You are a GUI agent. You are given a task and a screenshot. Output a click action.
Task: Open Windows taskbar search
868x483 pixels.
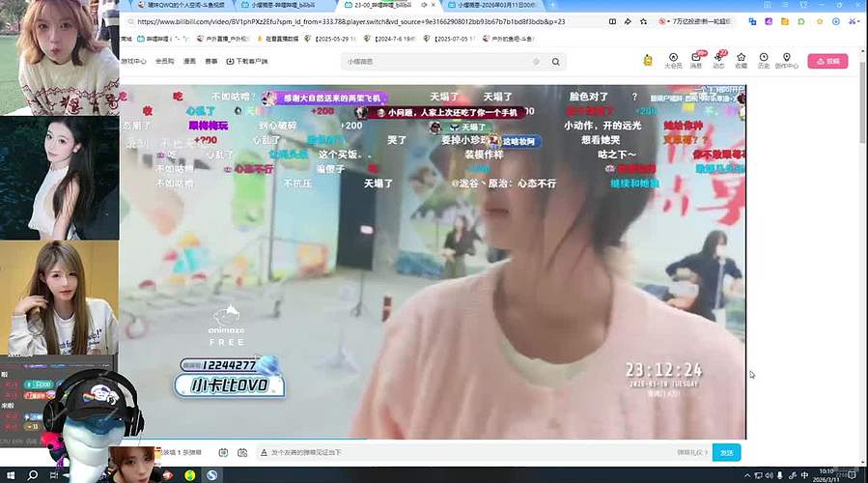coord(32,475)
